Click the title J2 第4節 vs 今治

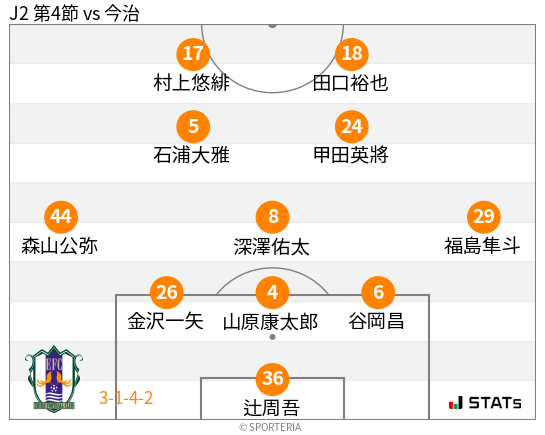[74, 14]
